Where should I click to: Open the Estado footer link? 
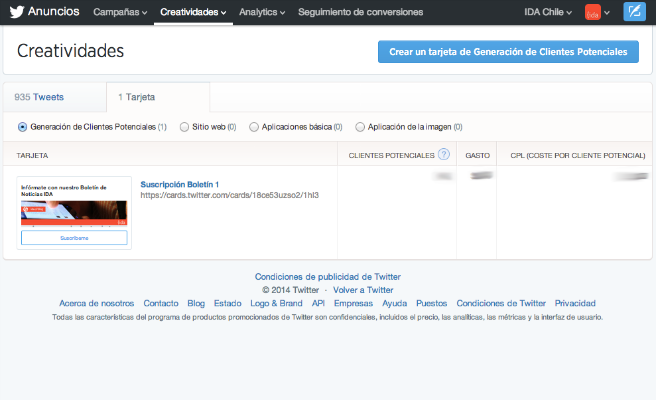coord(228,303)
